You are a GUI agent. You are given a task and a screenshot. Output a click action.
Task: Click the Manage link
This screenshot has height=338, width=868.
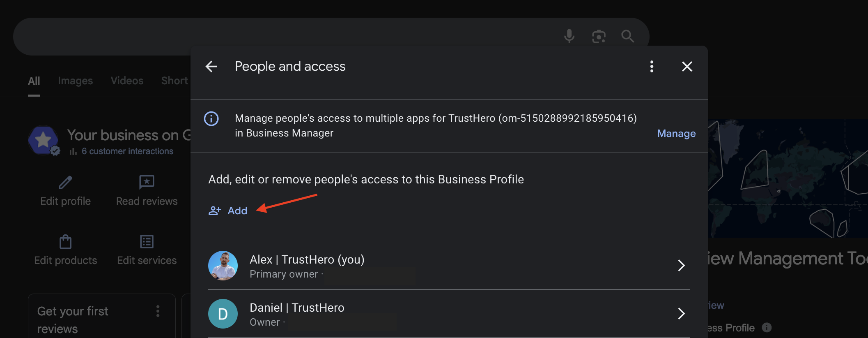(676, 134)
